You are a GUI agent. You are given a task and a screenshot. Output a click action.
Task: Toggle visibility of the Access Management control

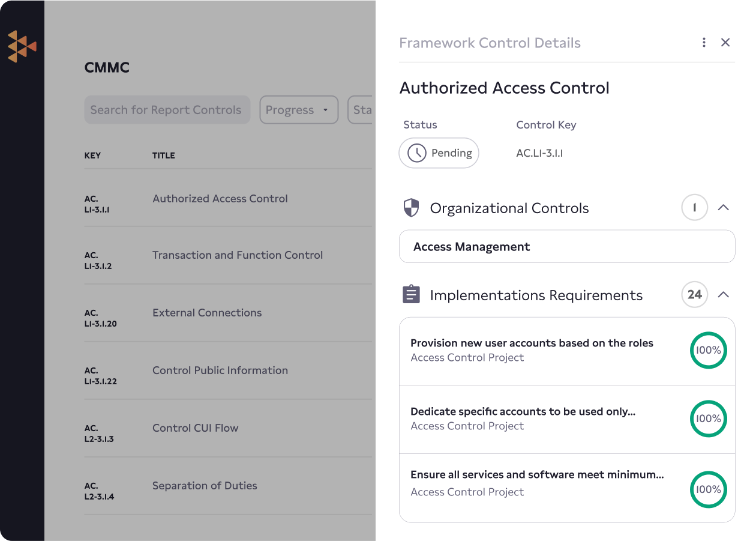pos(567,246)
